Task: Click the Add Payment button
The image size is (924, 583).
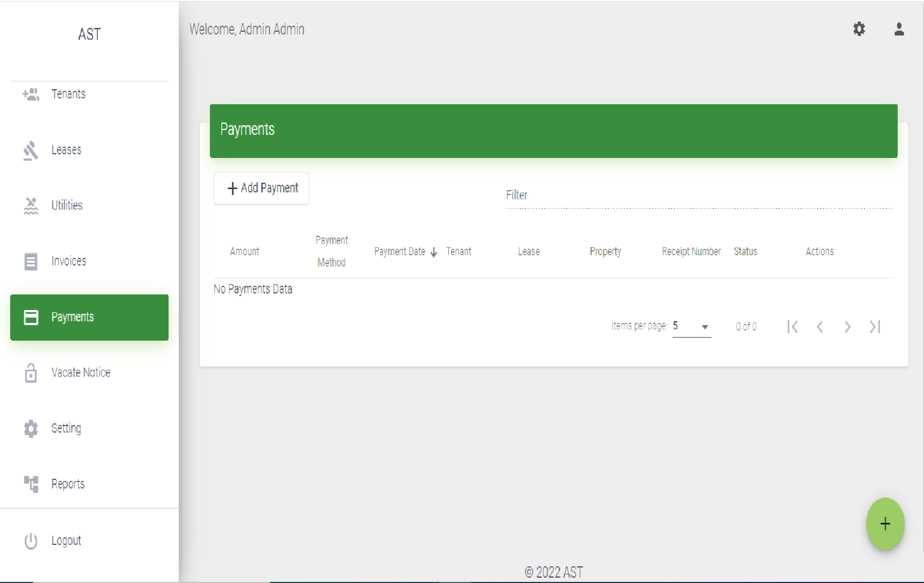Action: point(261,188)
